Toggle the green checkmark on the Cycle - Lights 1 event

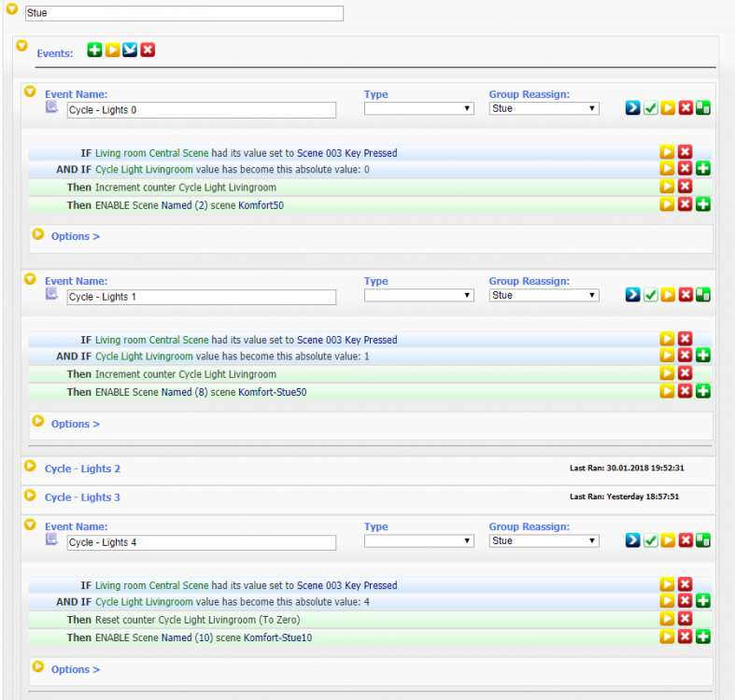click(650, 295)
